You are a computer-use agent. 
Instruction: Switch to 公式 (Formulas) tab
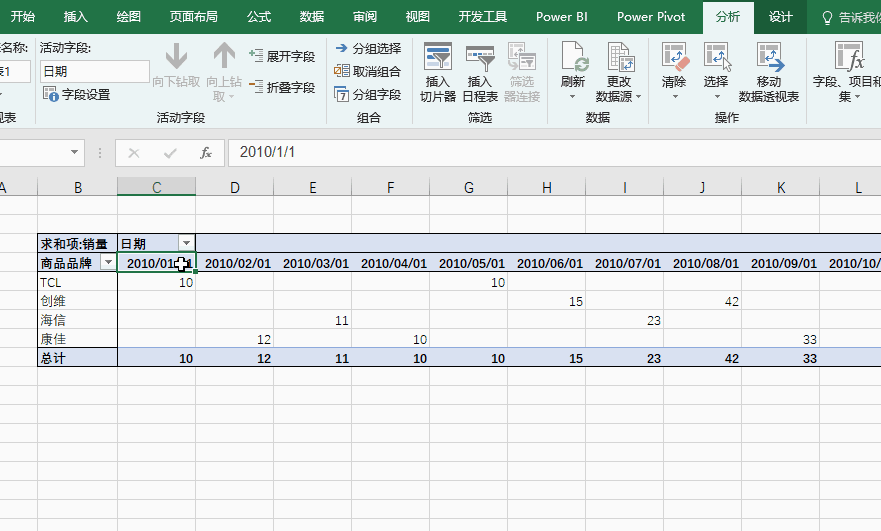(x=259, y=17)
